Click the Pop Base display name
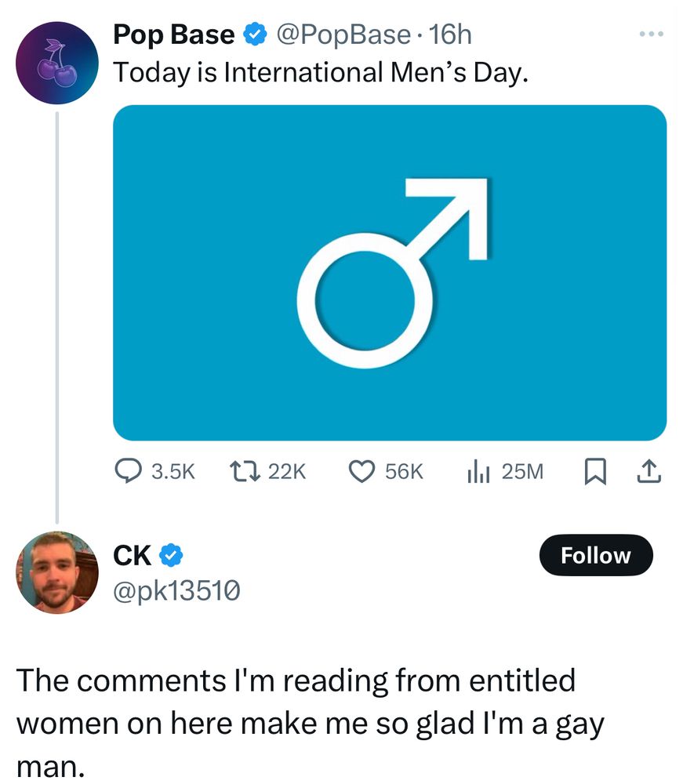The width and height of the screenshot is (683, 784). [174, 34]
